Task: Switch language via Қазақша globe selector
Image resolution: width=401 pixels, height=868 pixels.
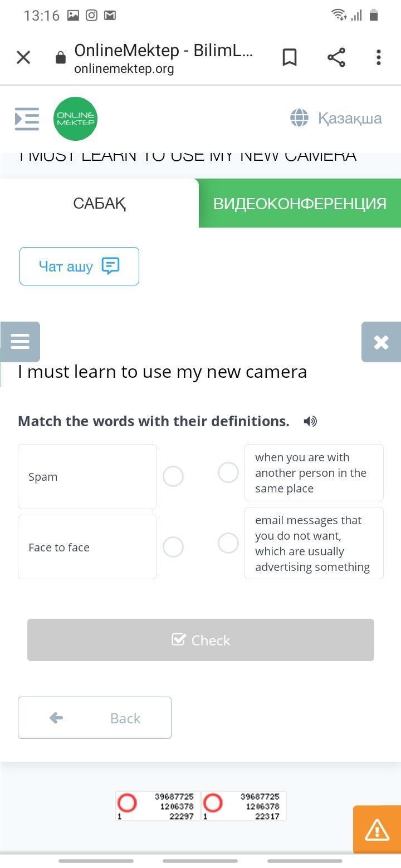Action: pos(336,118)
